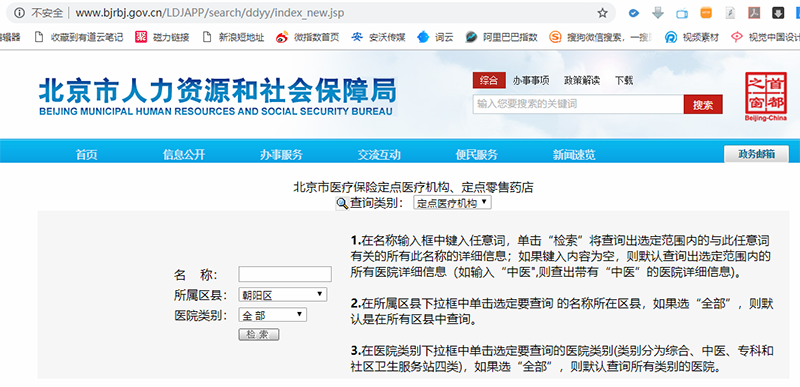The width and height of the screenshot is (800, 387).
Task: Click the site info icon beside 不安全
Action: pos(19,13)
